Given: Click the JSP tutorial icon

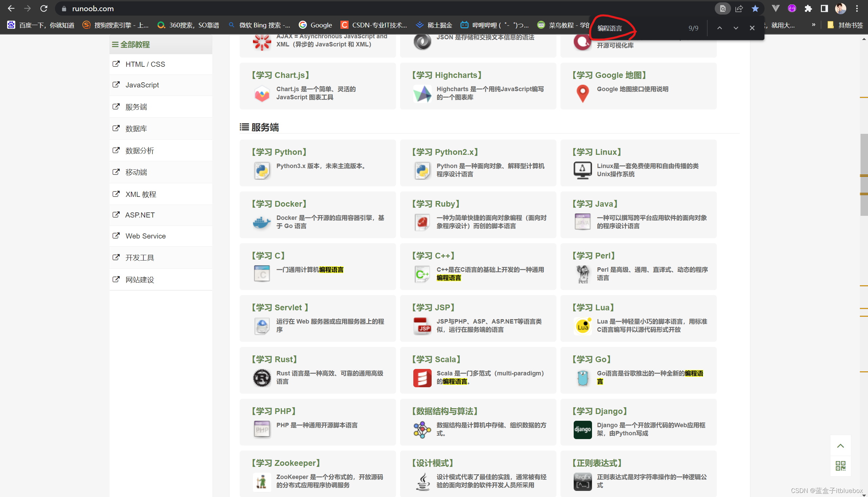Looking at the screenshot, I should (x=422, y=326).
